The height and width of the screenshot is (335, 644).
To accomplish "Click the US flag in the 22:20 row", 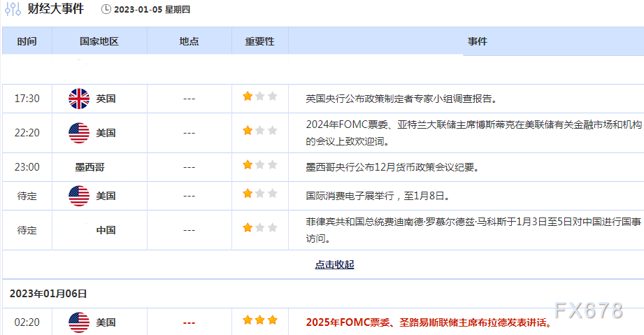I will [79, 133].
